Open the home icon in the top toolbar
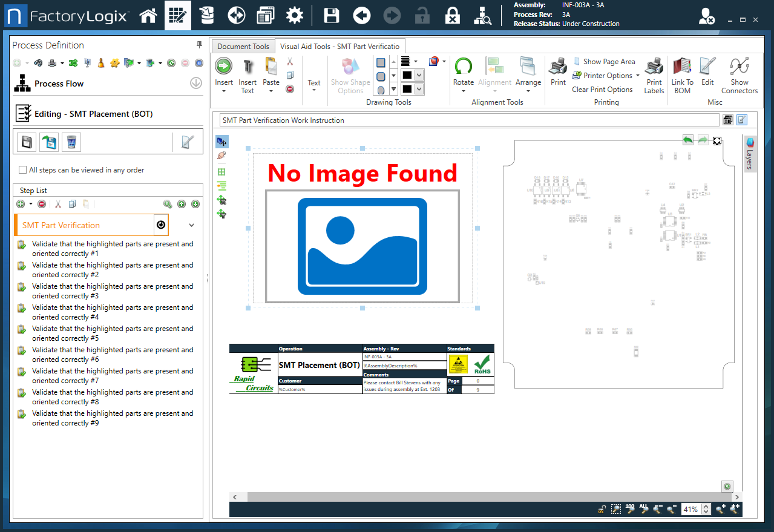This screenshot has width=774, height=532. point(148,15)
